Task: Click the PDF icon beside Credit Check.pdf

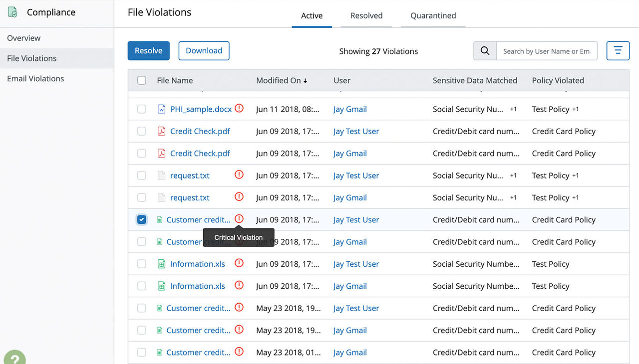Action: (161, 131)
